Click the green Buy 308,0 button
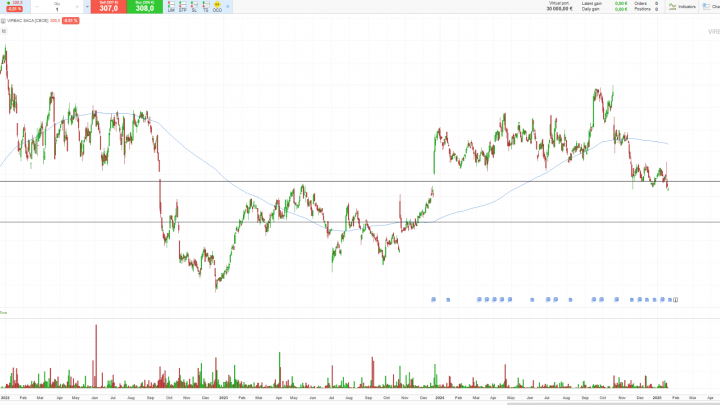Viewport: 720px width, 405px height. click(145, 7)
